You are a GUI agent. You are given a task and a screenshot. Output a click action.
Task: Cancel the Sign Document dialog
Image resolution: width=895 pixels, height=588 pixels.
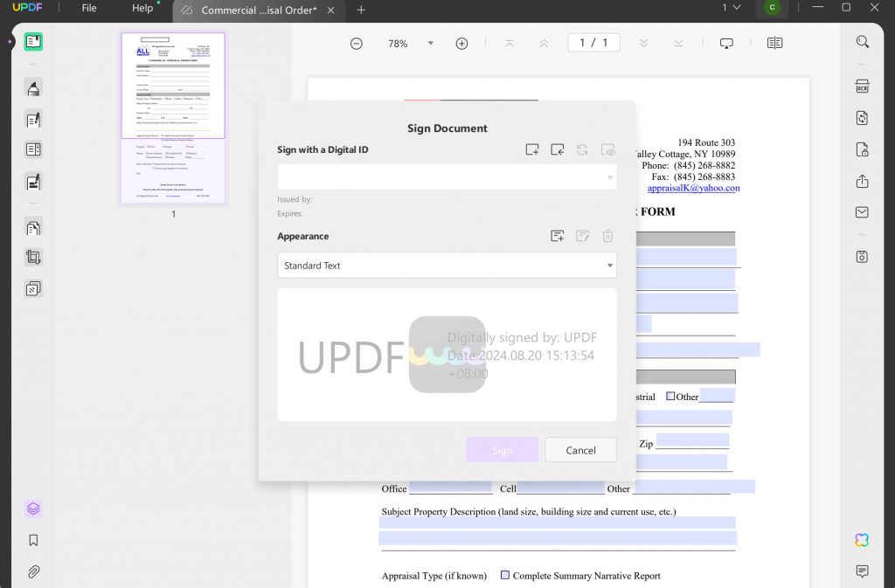580,450
